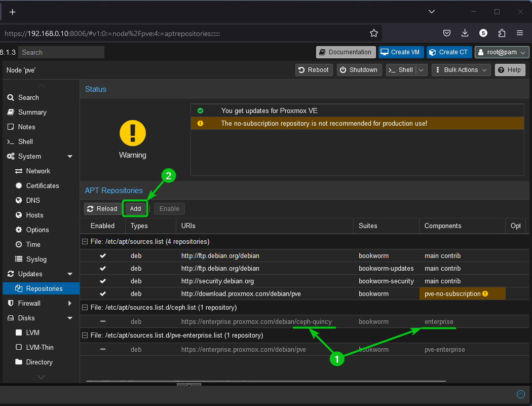Collapse the pve-enterprise.list file group
Screen dimensions: 532x406
point(85,336)
